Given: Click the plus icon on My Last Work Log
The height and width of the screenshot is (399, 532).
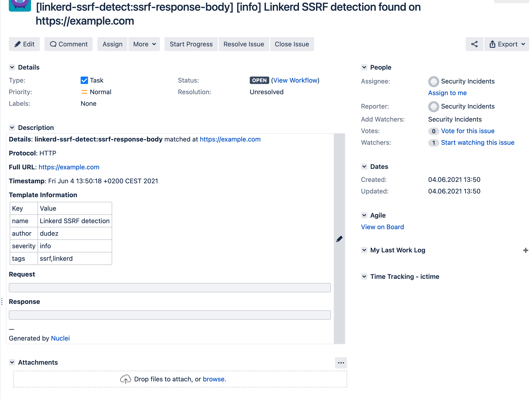Looking at the screenshot, I should pos(526,250).
